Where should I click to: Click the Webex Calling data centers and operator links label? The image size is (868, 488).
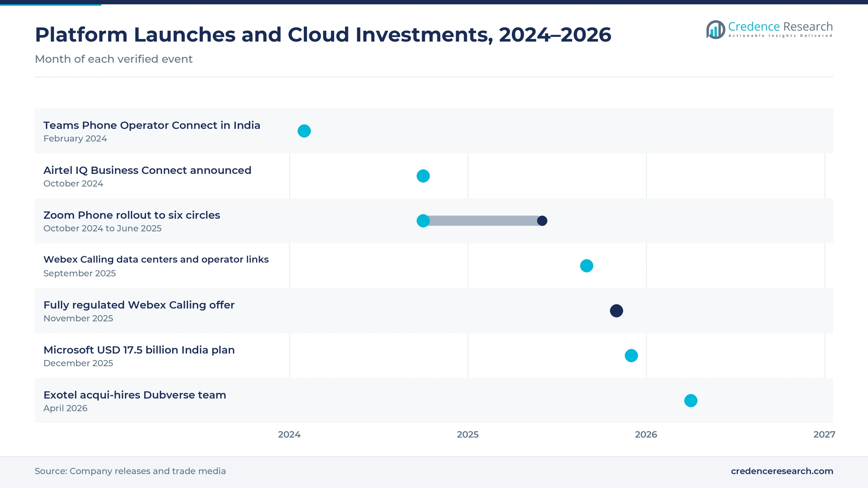pyautogui.click(x=156, y=260)
